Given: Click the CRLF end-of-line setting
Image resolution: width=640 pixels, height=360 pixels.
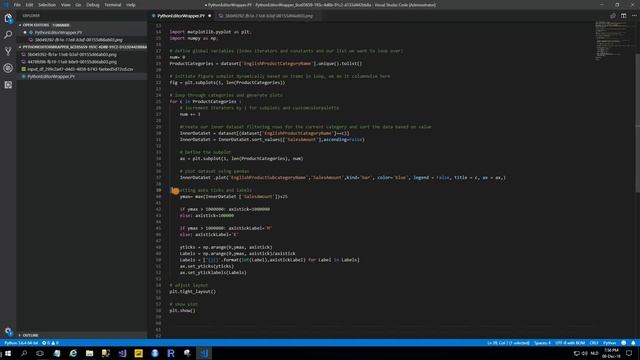Looking at the screenshot, I should point(594,343).
